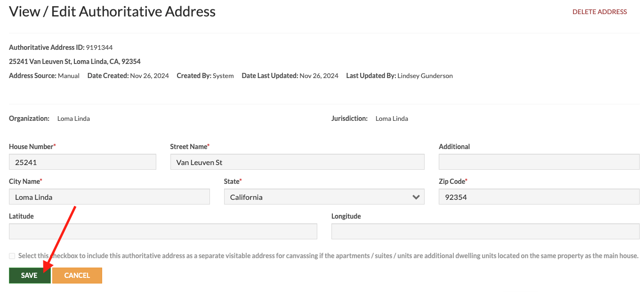Screen dimensions: 644x292
Task: Click the Date Created Nov 26, 2024 text
Action: tap(149, 76)
